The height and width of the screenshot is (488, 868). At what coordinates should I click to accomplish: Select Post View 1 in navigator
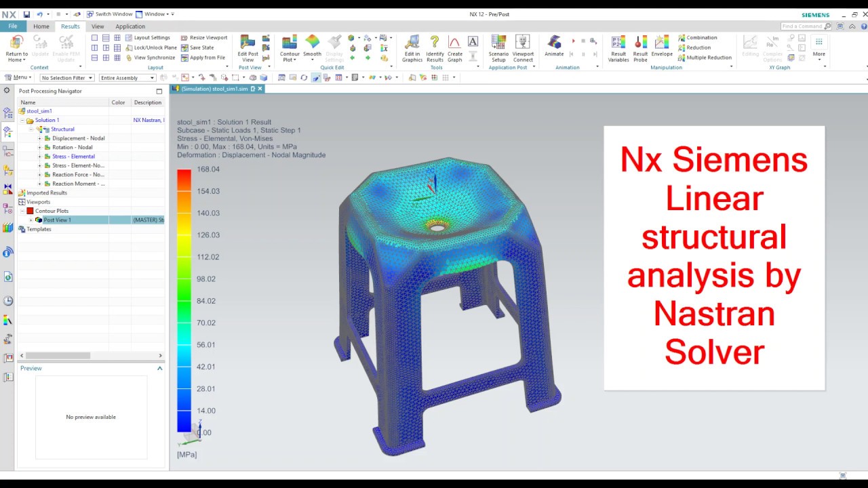click(57, 220)
